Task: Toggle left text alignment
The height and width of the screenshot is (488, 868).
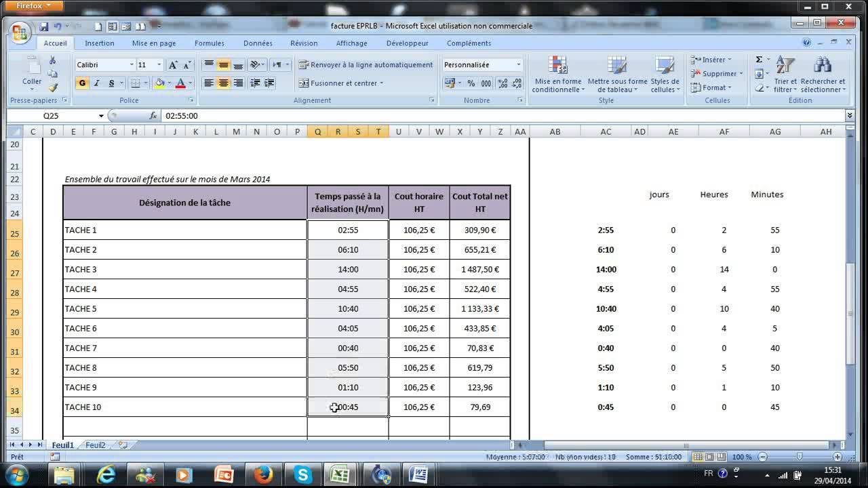Action: pyautogui.click(x=209, y=83)
